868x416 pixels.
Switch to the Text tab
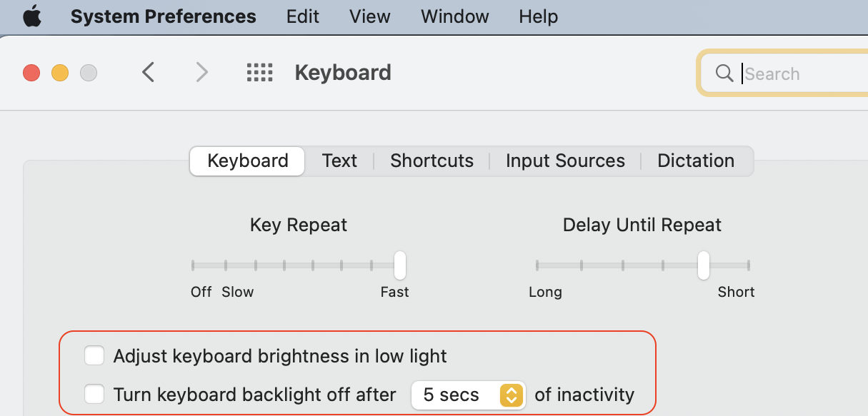339,161
